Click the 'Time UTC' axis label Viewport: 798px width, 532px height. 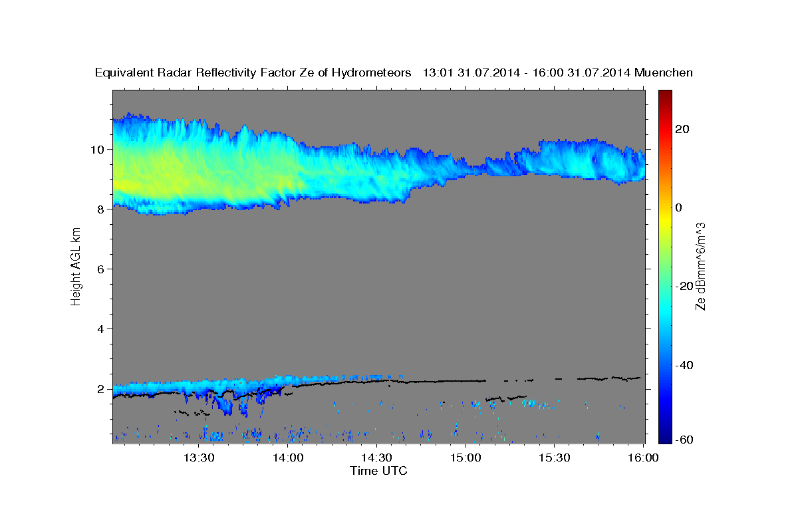tap(378, 471)
